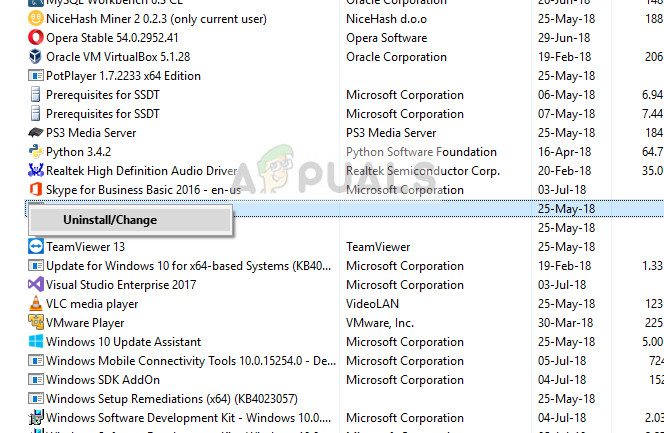Click publisher NiceHash d.o.o
The width and height of the screenshot is (664, 433).
(386, 19)
